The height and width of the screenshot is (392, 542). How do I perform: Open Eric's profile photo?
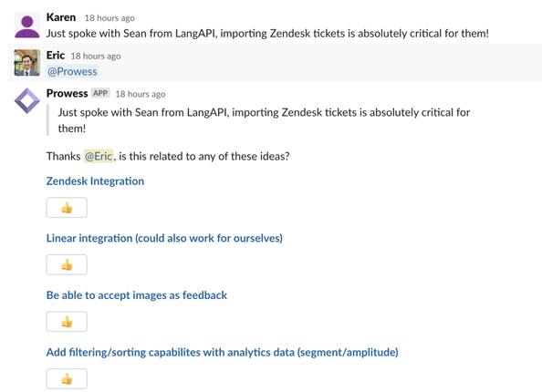[x=27, y=63]
